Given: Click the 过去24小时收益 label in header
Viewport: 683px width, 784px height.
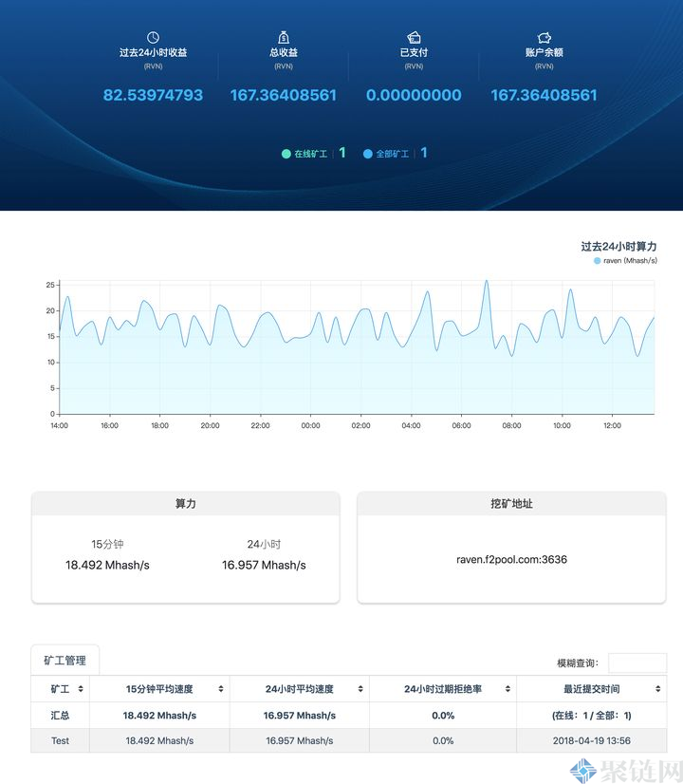Looking at the screenshot, I should 153,52.
